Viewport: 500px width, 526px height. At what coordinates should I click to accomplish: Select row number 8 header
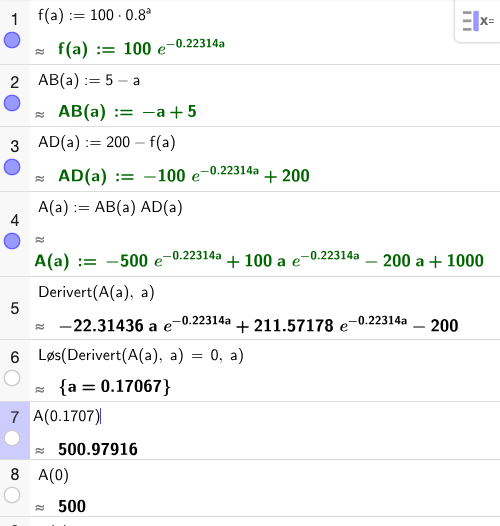pos(14,474)
